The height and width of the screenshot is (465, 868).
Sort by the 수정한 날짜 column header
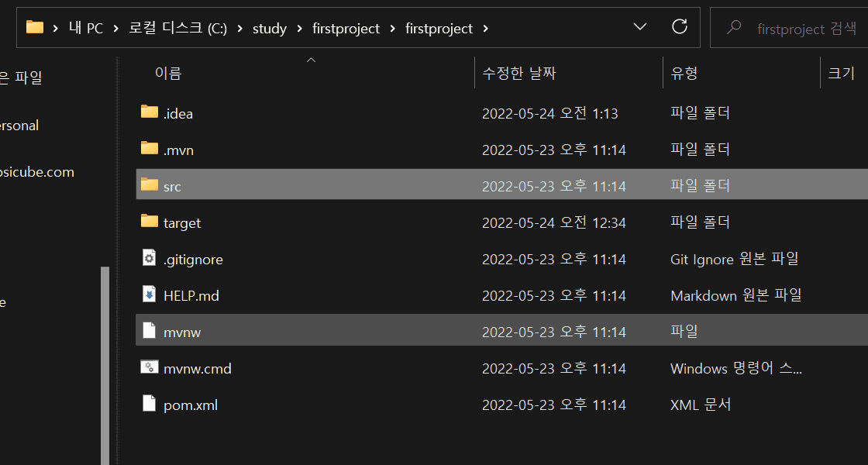point(518,73)
